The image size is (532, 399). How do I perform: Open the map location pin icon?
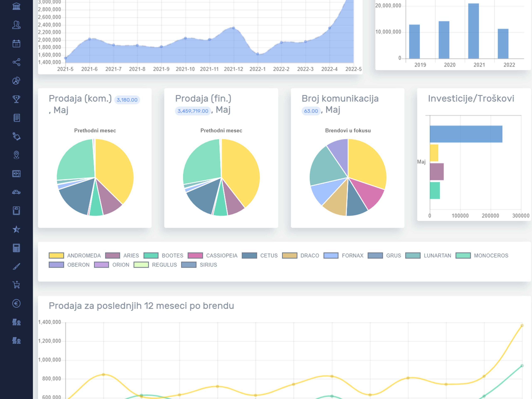16,155
